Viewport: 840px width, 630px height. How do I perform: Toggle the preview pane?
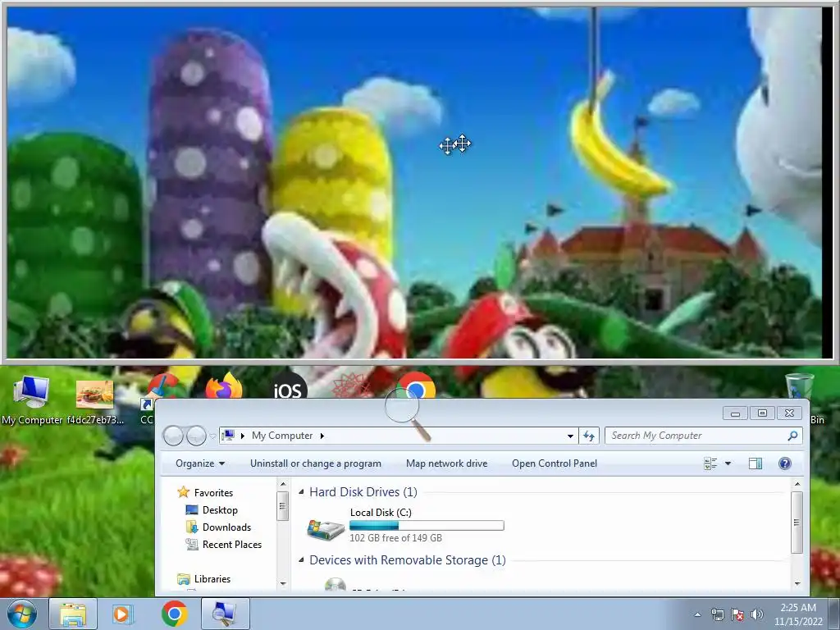[x=756, y=463]
